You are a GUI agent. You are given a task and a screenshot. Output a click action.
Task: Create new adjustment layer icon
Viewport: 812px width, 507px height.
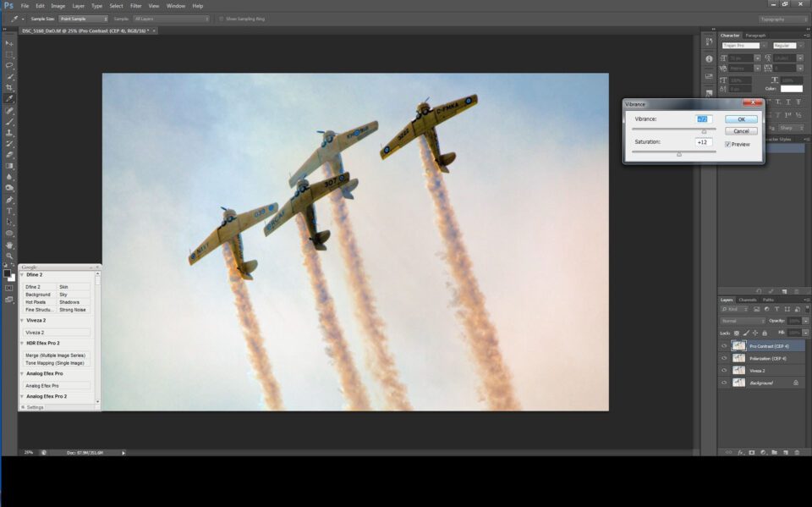[x=763, y=453]
